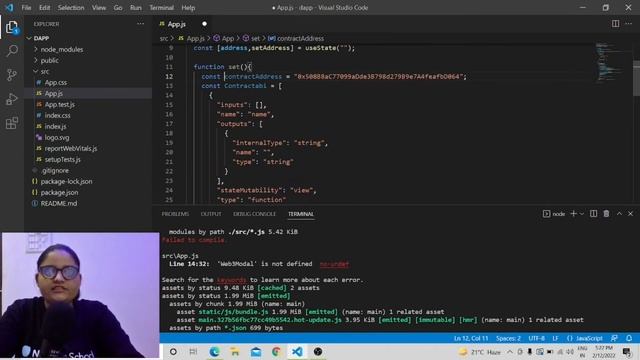Open setupTests.js file
Viewport: 640px width, 360px height.
coord(62,160)
